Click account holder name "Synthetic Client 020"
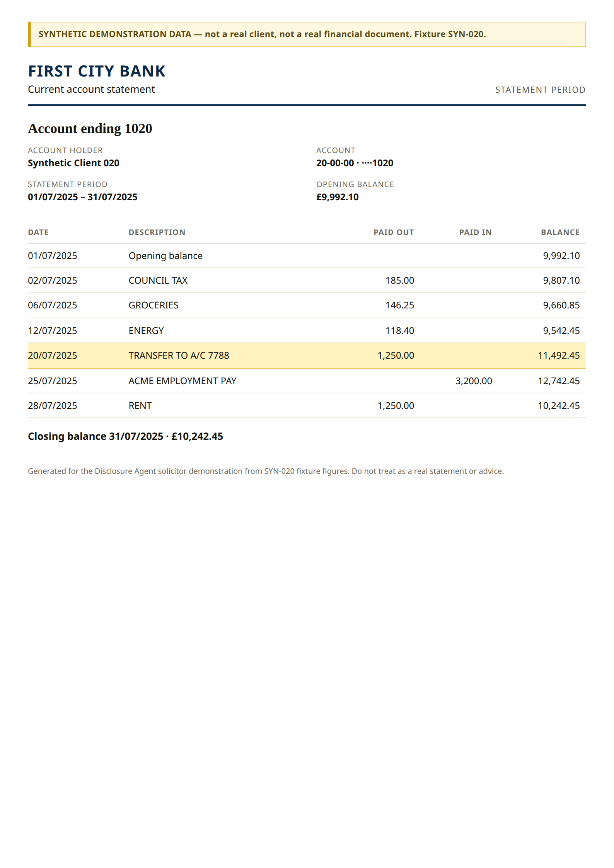The image size is (614, 868). coord(73,163)
